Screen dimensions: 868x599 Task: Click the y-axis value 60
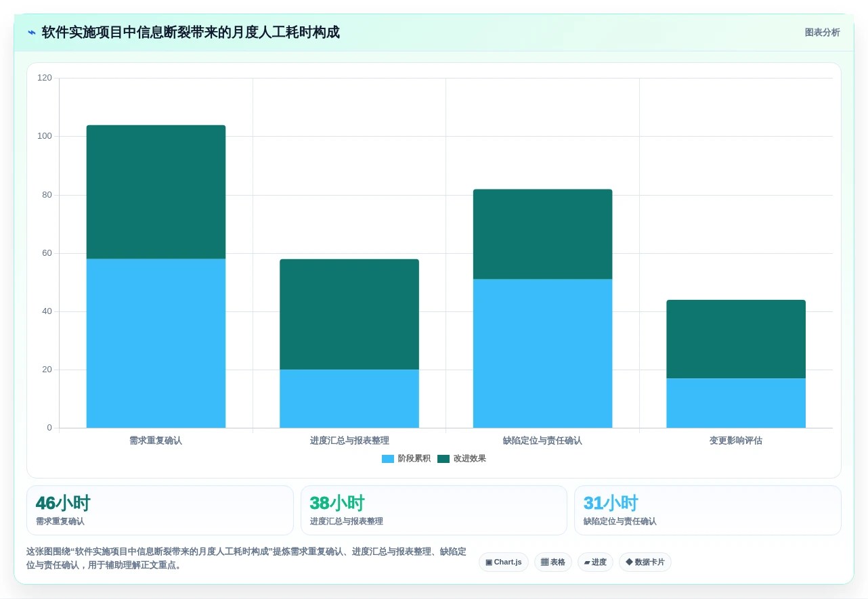[47, 253]
